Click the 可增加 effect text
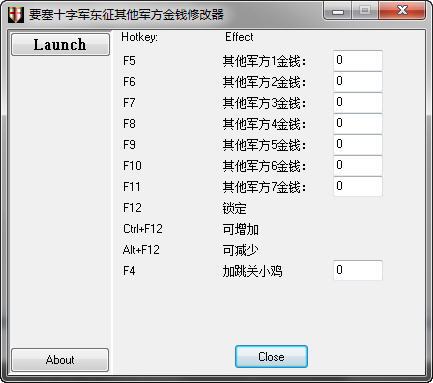433x383 pixels. click(x=241, y=230)
